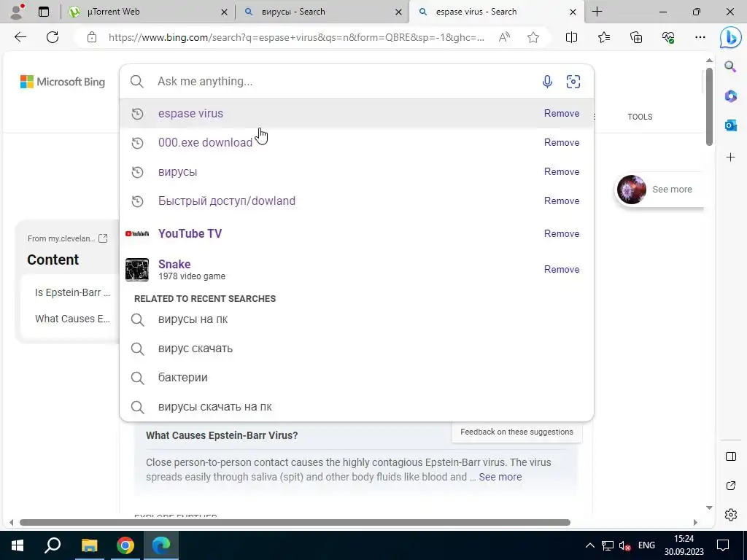Close the µTorrent Web tab
The height and width of the screenshot is (560, 747).
(x=224, y=12)
